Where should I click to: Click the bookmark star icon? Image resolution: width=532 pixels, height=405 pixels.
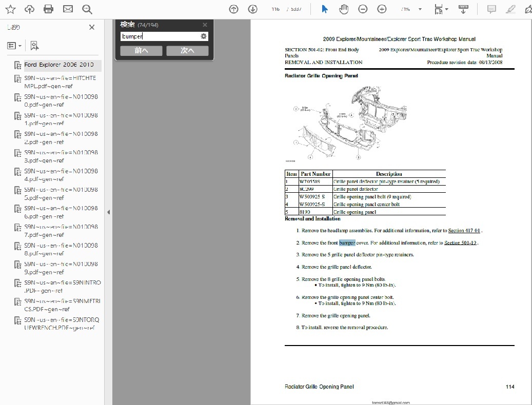click(11, 9)
